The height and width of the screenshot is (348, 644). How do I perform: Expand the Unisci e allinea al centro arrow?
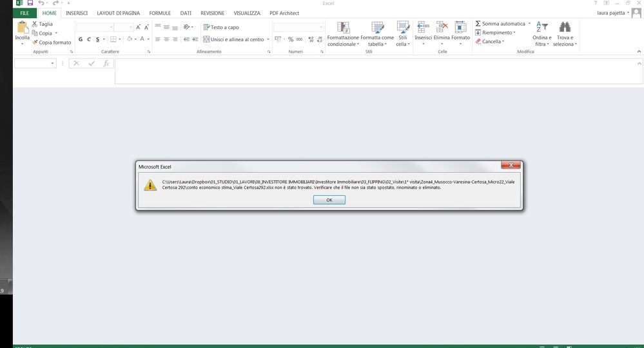(x=268, y=39)
